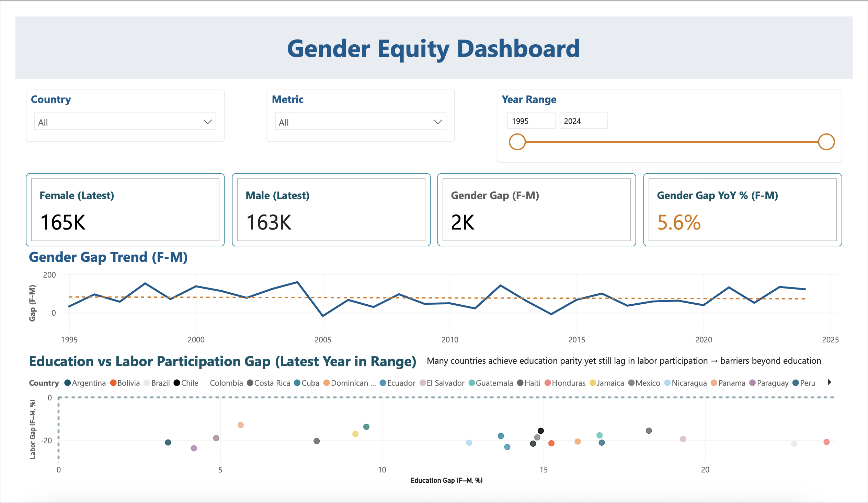Select the 2024 end year field

(583, 120)
